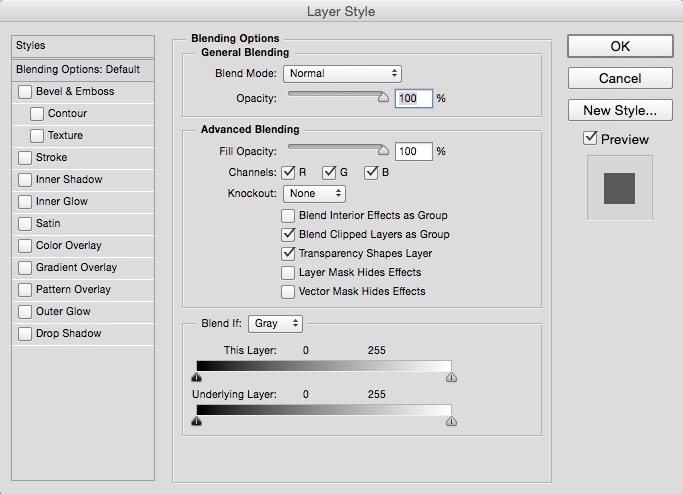The height and width of the screenshot is (494, 683).
Task: Enable Outer Glow checkbox
Action: pyautogui.click(x=25, y=311)
